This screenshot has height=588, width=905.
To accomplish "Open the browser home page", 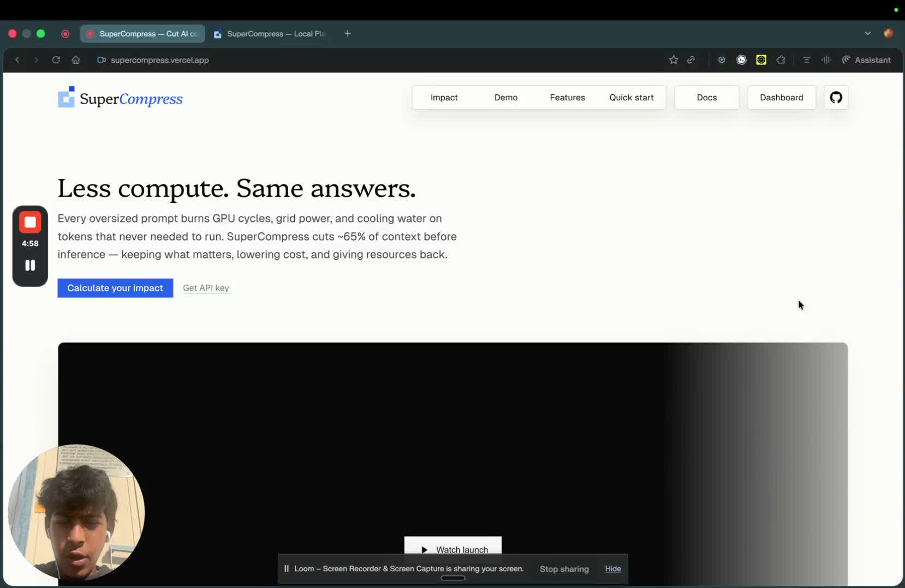I will pos(76,60).
